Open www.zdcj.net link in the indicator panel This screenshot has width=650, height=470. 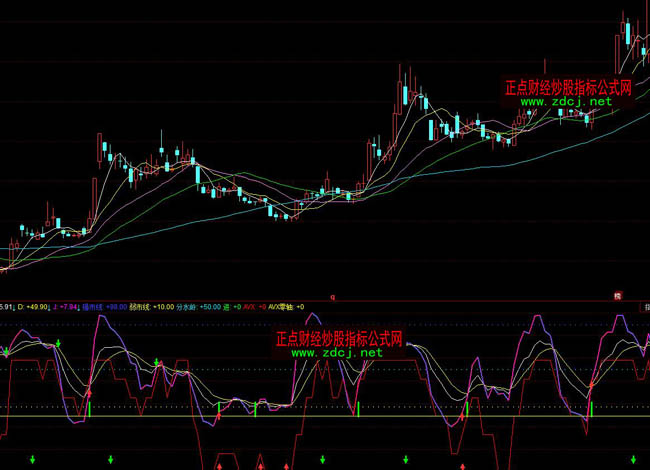click(337, 353)
